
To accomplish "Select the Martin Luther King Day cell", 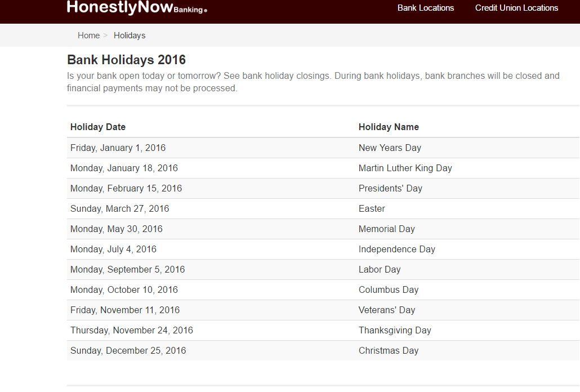I will [405, 168].
